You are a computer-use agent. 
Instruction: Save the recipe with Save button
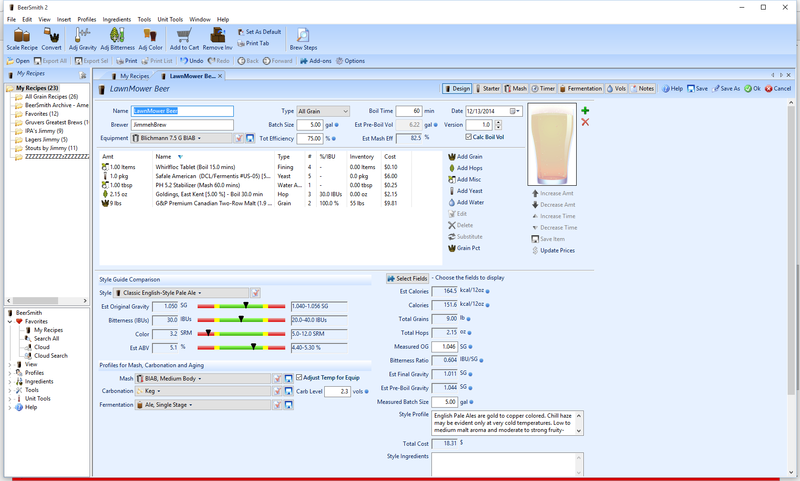pyautogui.click(x=697, y=88)
